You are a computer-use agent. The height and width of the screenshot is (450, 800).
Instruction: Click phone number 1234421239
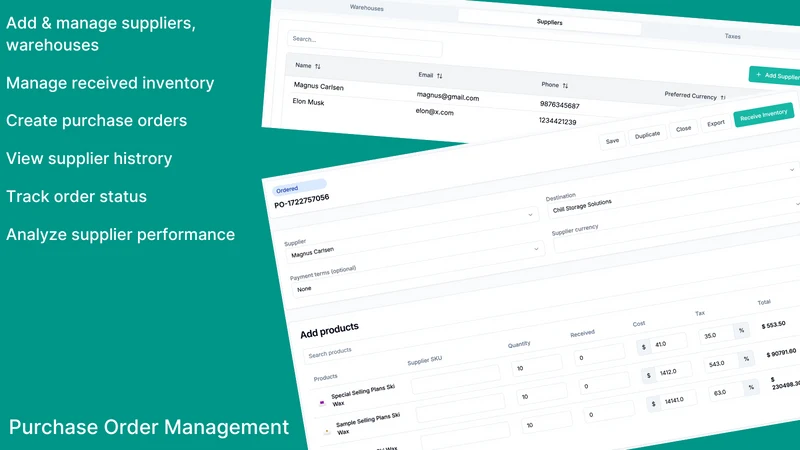coord(557,121)
